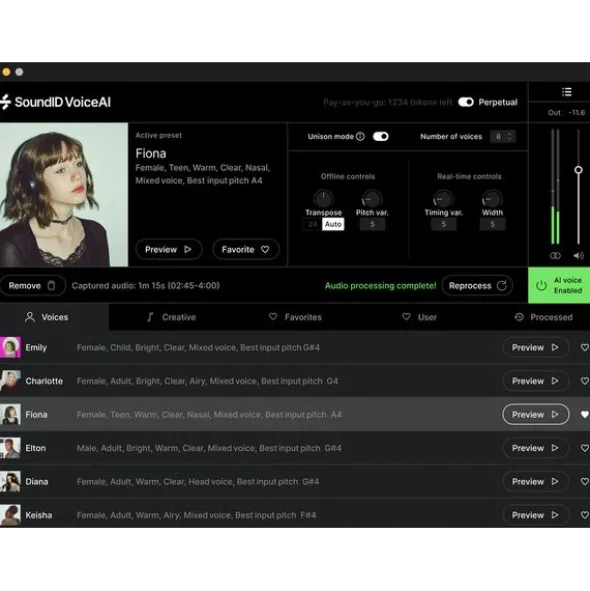Select Diana voice thumbnail
The height and width of the screenshot is (591, 590).
tap(11, 482)
